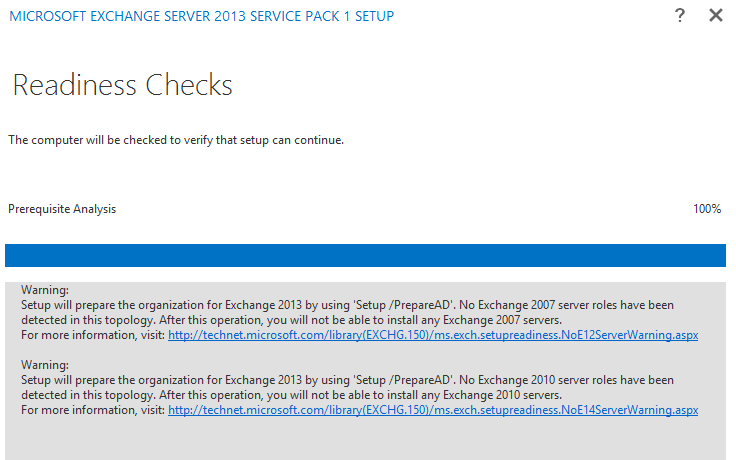Click the blank space between the two warnings
Screen dimensions: 736x460
click(x=365, y=350)
